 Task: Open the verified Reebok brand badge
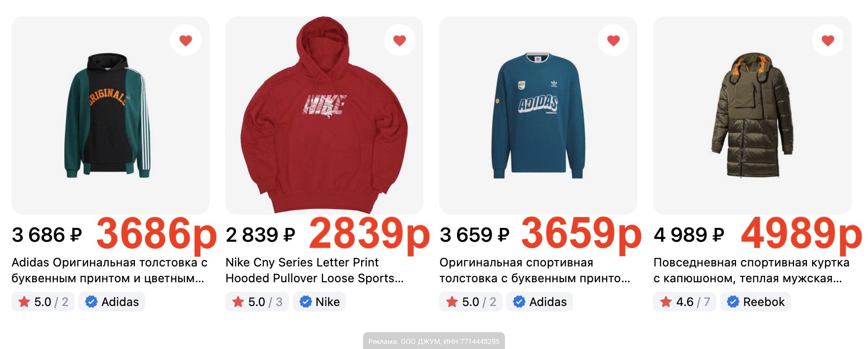click(755, 302)
